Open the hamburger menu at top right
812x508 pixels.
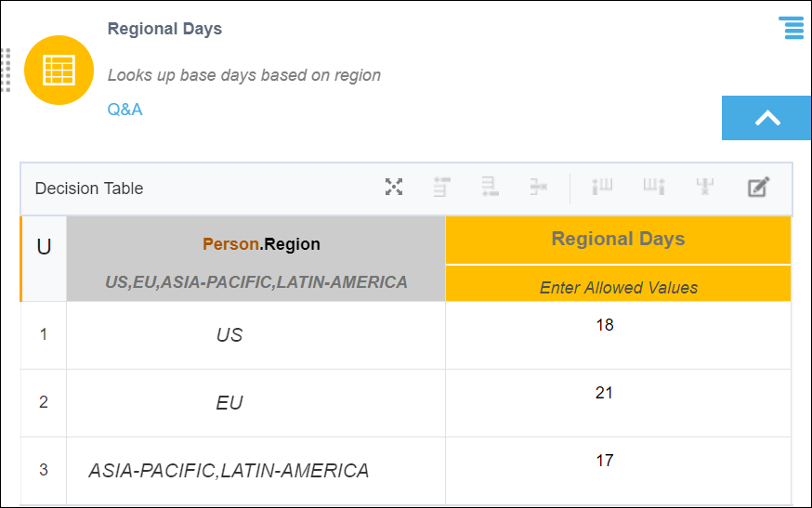click(793, 28)
